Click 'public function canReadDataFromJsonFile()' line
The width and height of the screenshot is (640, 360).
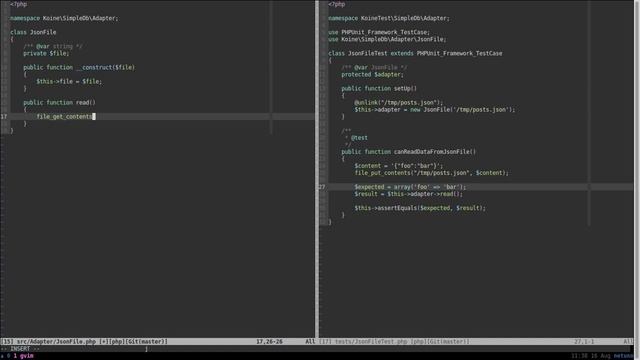coord(409,151)
